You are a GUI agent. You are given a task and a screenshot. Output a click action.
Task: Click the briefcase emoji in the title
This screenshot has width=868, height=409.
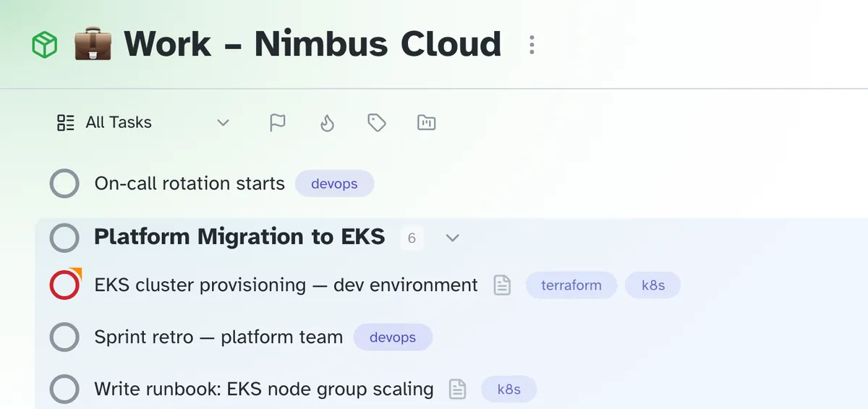pos(93,44)
